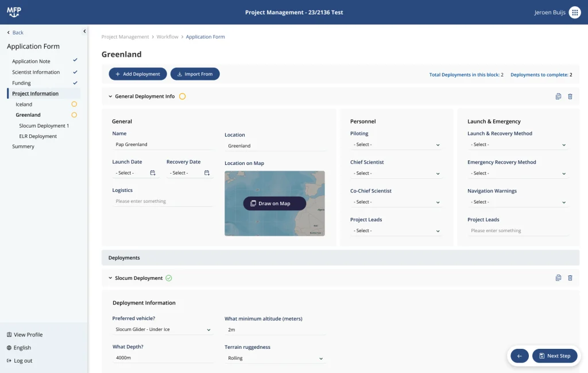The image size is (588, 373).
Task: Collapse the sidebar with the chevron
Action: coord(84,31)
